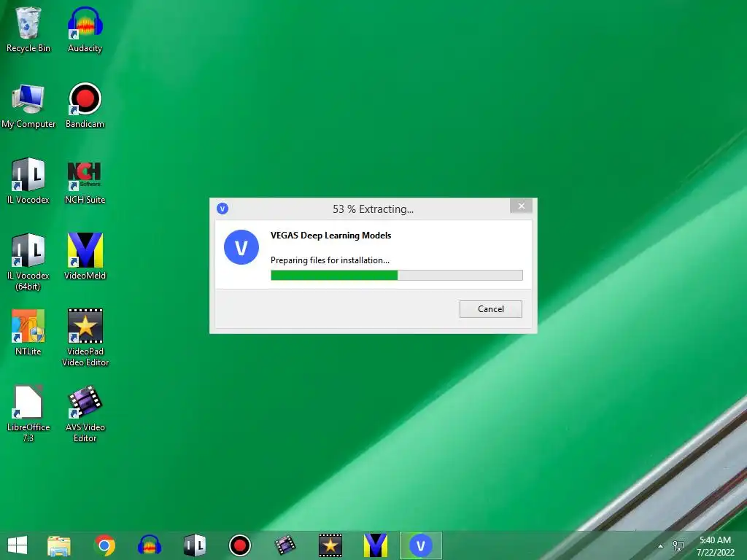The width and height of the screenshot is (747, 560).
Task: Select the NTLite desktop shortcut
Action: click(x=28, y=332)
